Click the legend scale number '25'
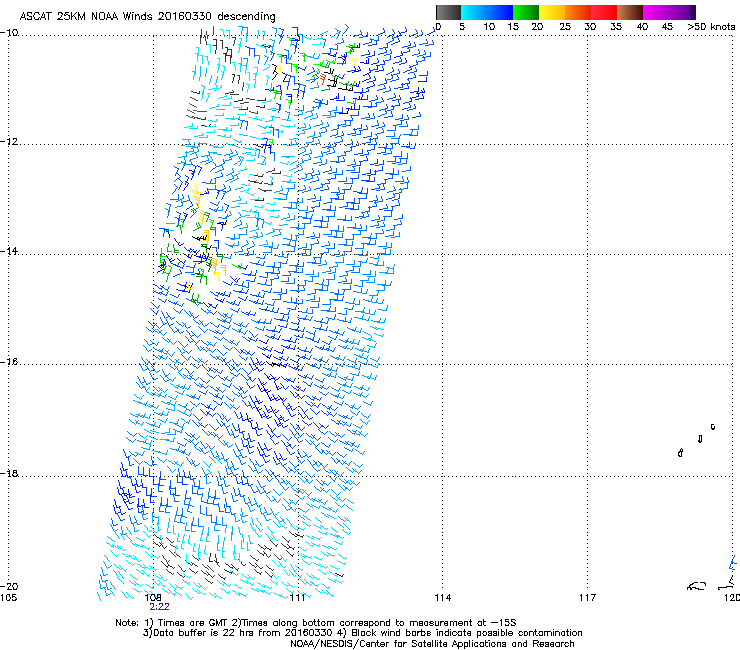This screenshot has width=740, height=650. click(x=565, y=27)
